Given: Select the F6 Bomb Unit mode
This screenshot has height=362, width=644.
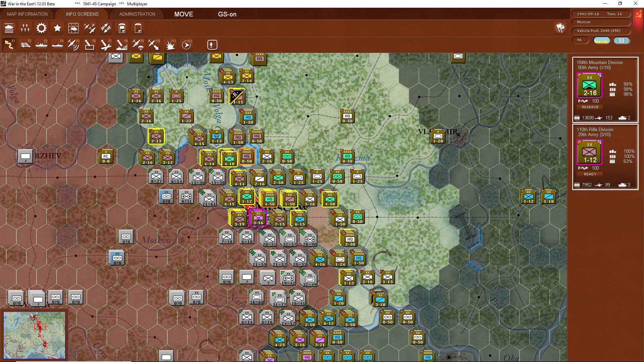Looking at the screenshot, I should click(90, 45).
